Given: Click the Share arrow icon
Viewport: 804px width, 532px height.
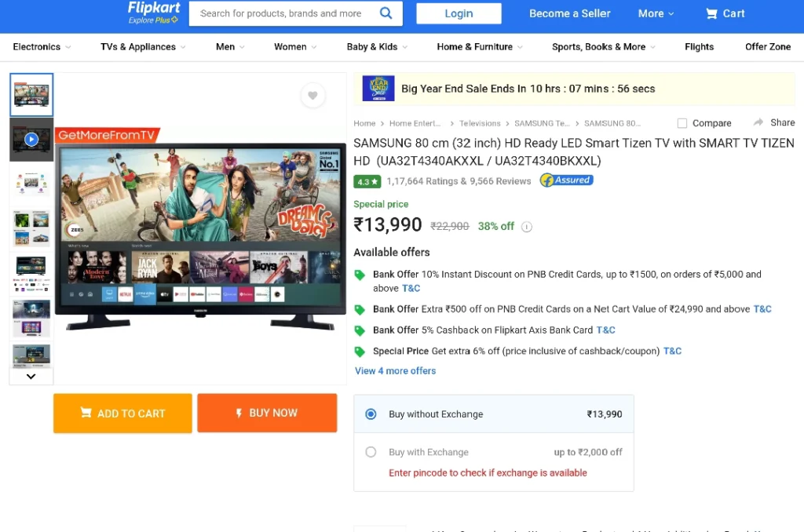Looking at the screenshot, I should pyautogui.click(x=758, y=122).
